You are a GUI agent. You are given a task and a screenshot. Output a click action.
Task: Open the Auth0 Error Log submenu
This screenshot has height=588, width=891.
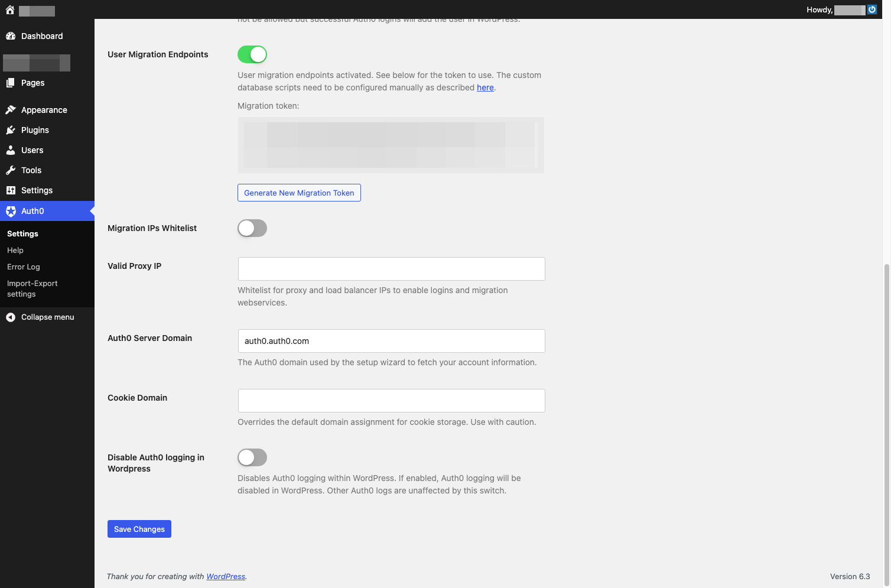[x=24, y=267]
